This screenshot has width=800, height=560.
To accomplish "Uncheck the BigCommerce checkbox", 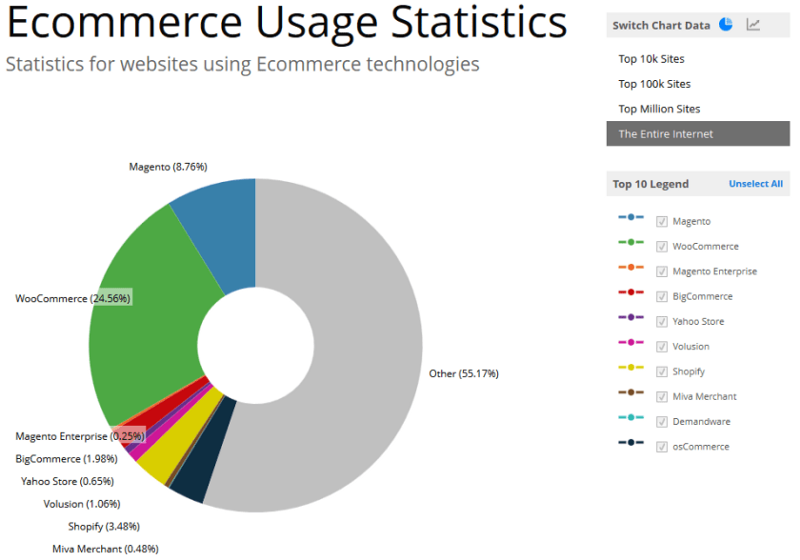I will point(661,296).
